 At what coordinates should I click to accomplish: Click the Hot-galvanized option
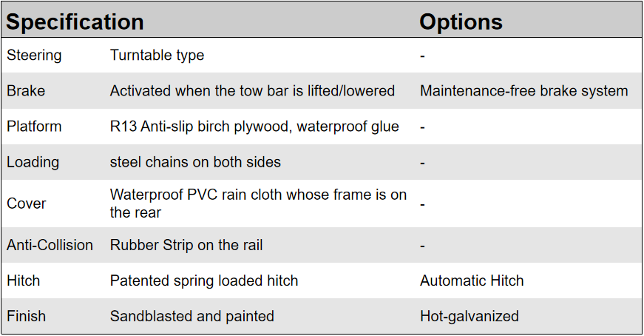coord(470,316)
